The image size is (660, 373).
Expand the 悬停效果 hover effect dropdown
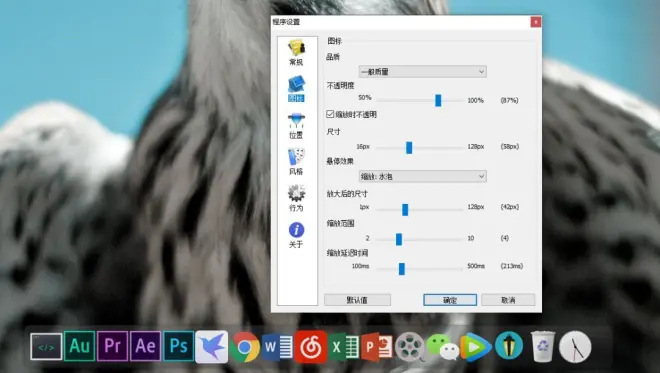pos(423,176)
